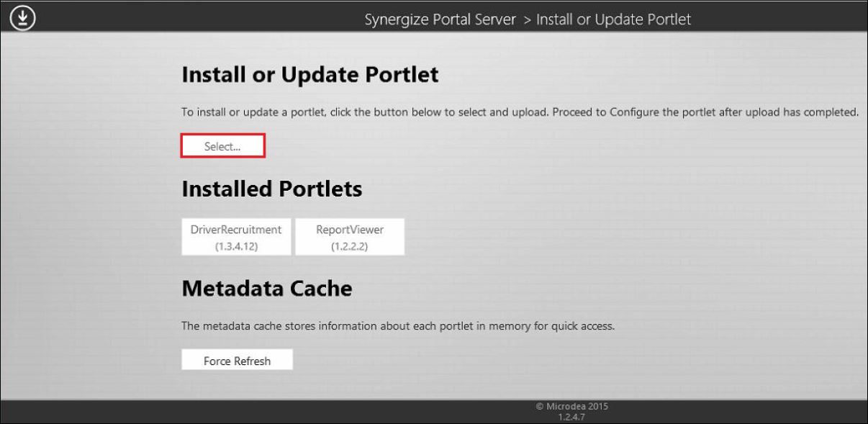Screen dimensions: 868x424
Task: Click ReportViewer version label (1.2.2.2)
Action: tap(350, 246)
